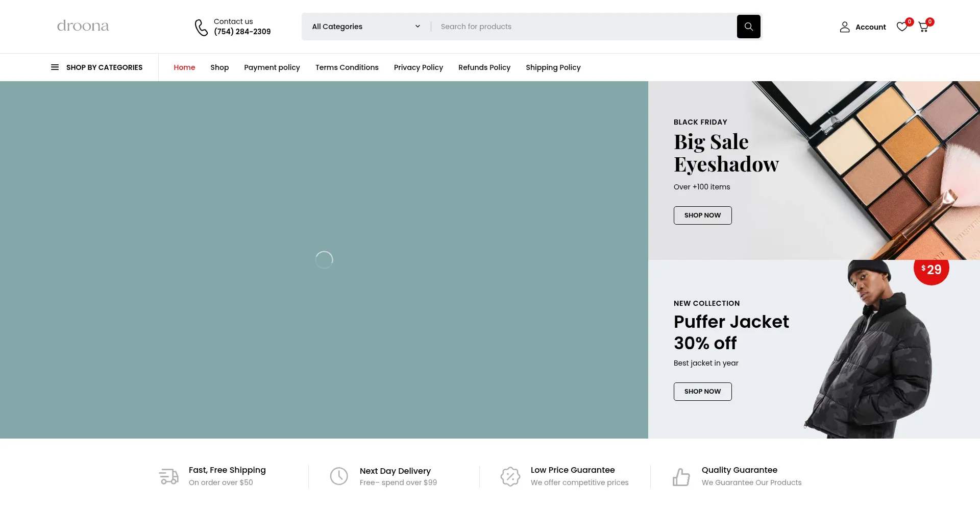Click Shop Now on Eyeshadow banner
Viewport: 980px width, 507px height.
(702, 215)
